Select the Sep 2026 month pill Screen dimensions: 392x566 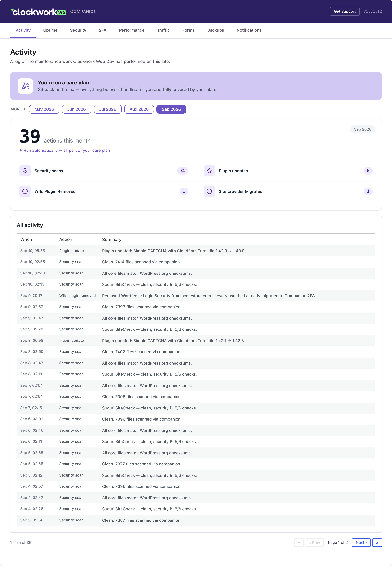pos(171,109)
